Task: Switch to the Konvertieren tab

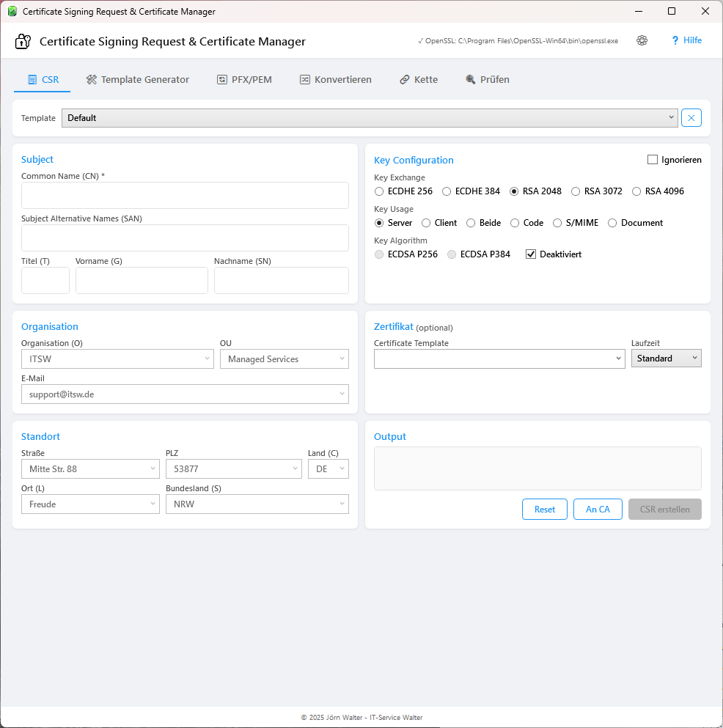Action: 335,79
